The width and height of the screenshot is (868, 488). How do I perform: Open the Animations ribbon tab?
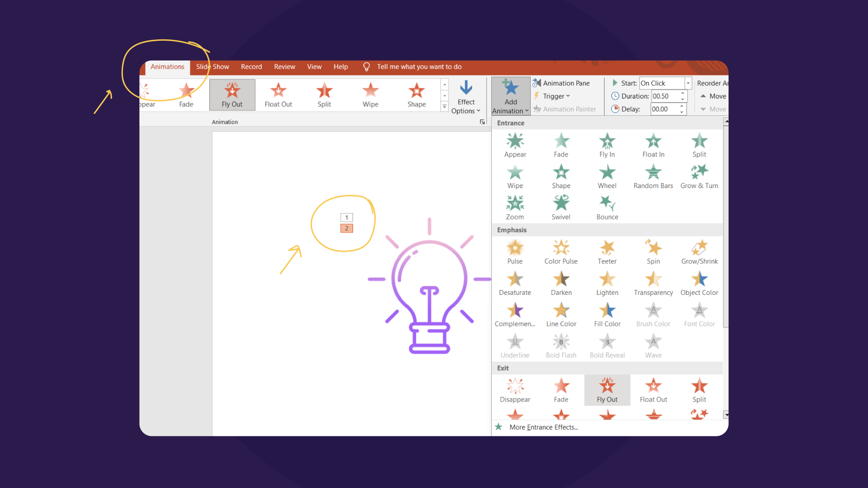click(167, 67)
